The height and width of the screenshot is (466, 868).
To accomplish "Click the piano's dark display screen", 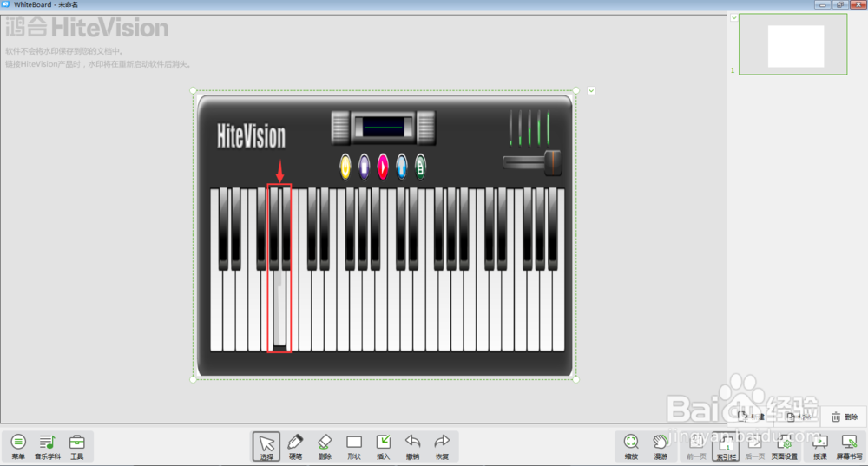I will pos(383,127).
